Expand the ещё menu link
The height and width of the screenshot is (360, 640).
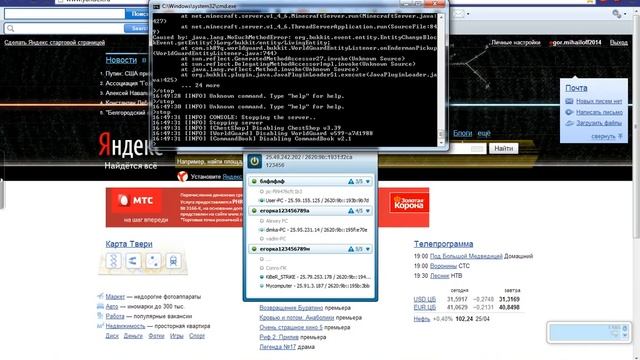pyautogui.click(x=484, y=133)
